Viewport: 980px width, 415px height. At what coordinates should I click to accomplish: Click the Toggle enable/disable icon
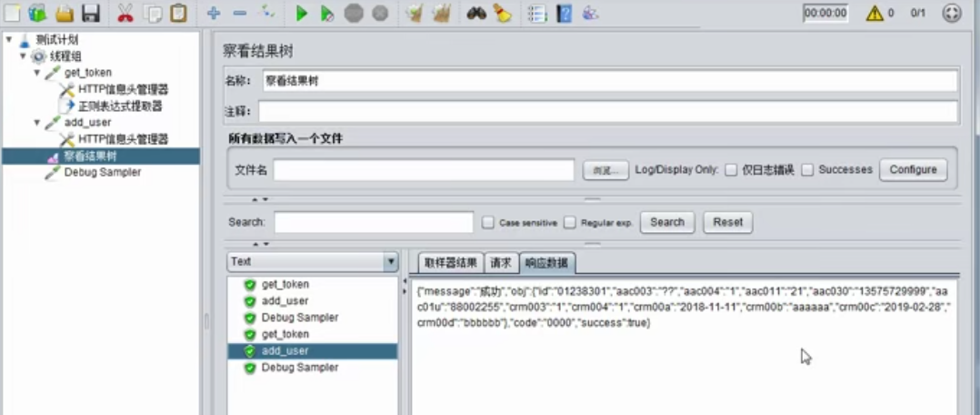coord(267,12)
